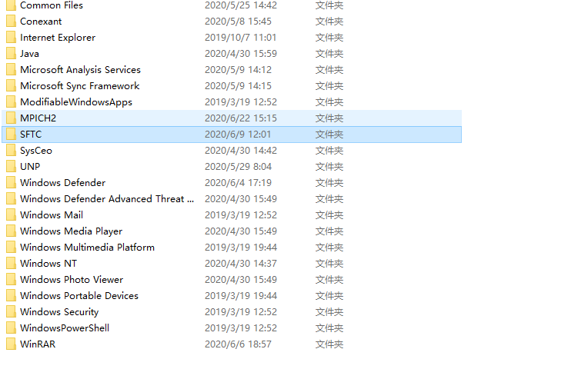This screenshot has width=588, height=389.
Task: Select the Windows Portable Devices name
Action: coord(79,295)
